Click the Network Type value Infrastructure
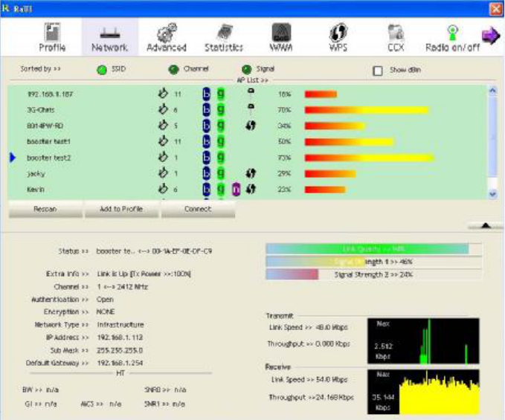The width and height of the screenshot is (505, 420). (x=120, y=324)
